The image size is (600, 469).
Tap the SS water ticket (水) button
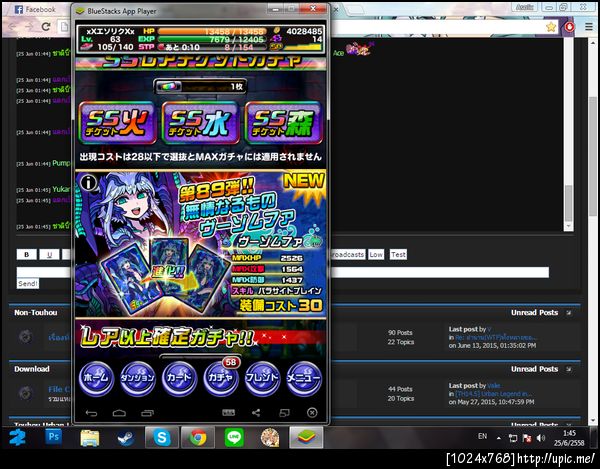(x=200, y=122)
